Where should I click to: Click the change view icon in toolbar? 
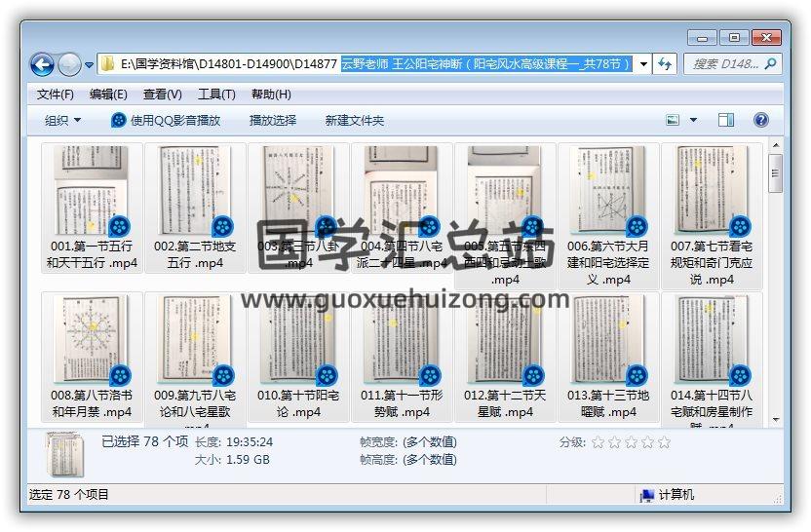point(674,120)
